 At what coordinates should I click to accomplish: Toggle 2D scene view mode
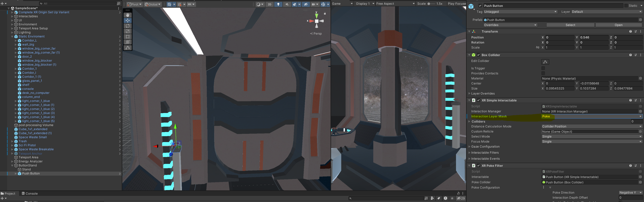coord(269,4)
